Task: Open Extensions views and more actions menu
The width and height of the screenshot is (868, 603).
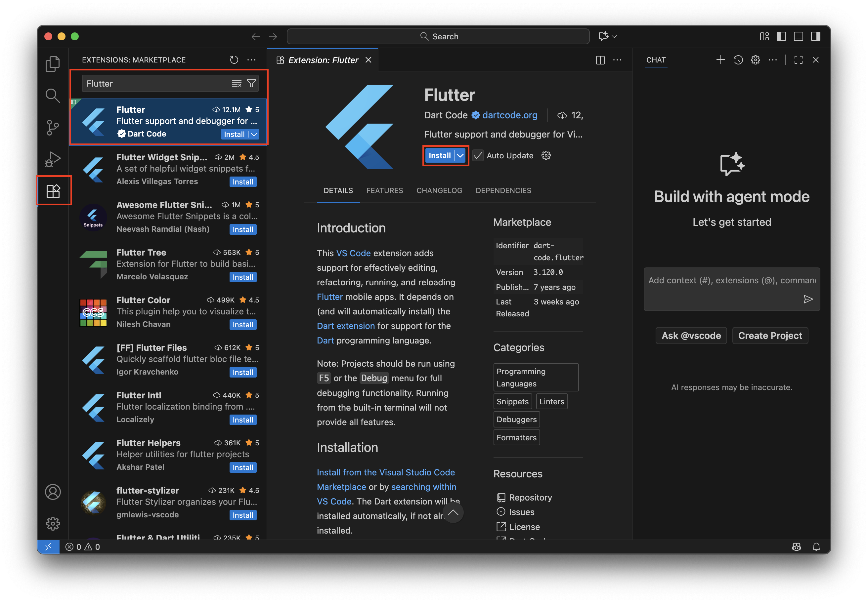Action: pyautogui.click(x=251, y=60)
